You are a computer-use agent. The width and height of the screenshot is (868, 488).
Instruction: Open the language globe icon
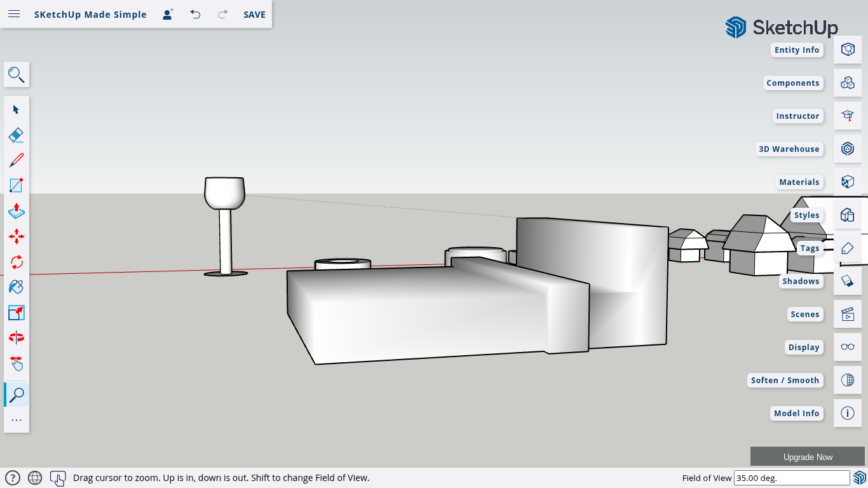pyautogui.click(x=35, y=478)
